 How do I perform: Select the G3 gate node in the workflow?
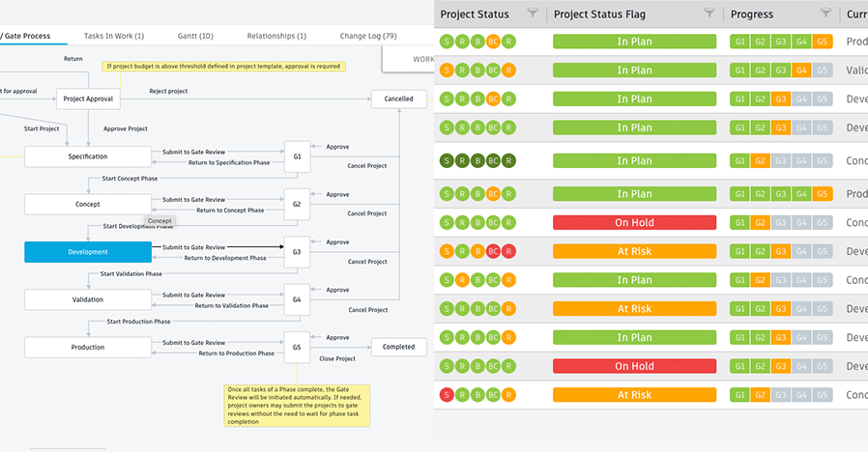pyautogui.click(x=297, y=251)
